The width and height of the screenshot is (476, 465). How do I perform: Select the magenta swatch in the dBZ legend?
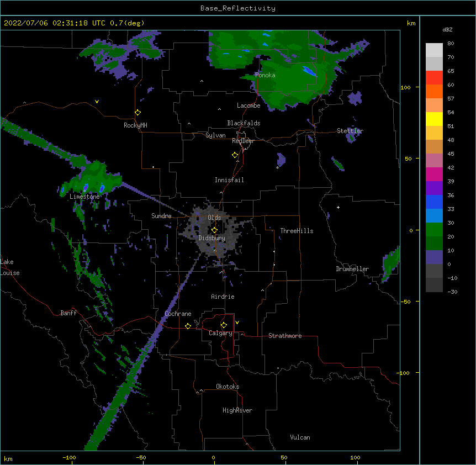click(x=434, y=174)
